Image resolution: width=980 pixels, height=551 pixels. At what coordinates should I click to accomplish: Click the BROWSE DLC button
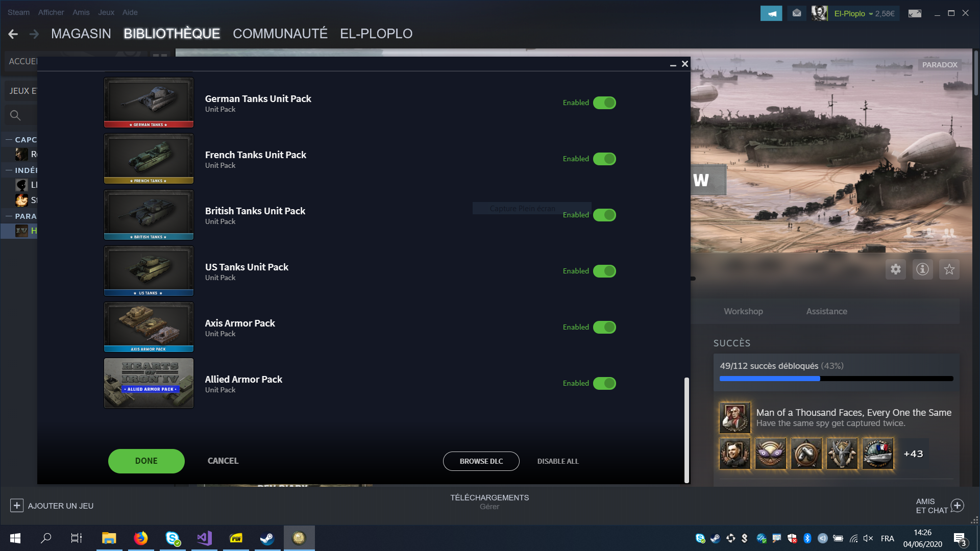point(481,461)
